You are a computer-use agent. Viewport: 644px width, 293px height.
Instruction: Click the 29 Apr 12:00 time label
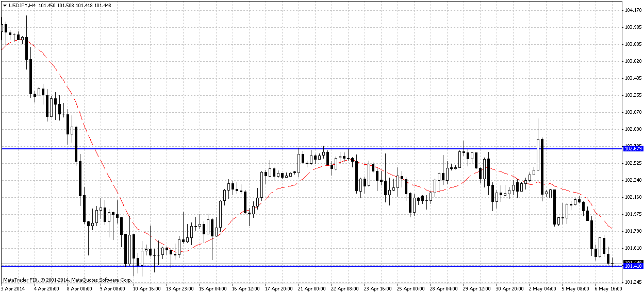pos(478,289)
